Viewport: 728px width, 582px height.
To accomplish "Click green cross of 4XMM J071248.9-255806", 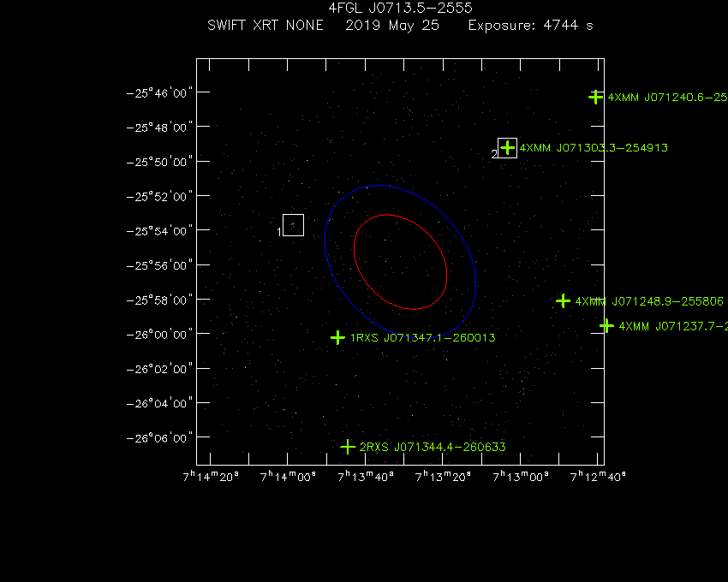I will tap(564, 301).
